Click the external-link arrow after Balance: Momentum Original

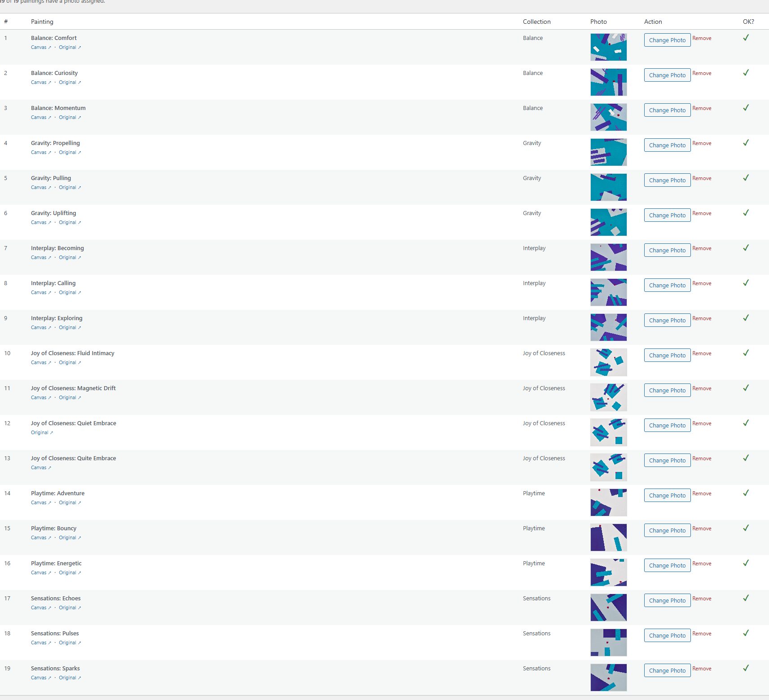79,117
